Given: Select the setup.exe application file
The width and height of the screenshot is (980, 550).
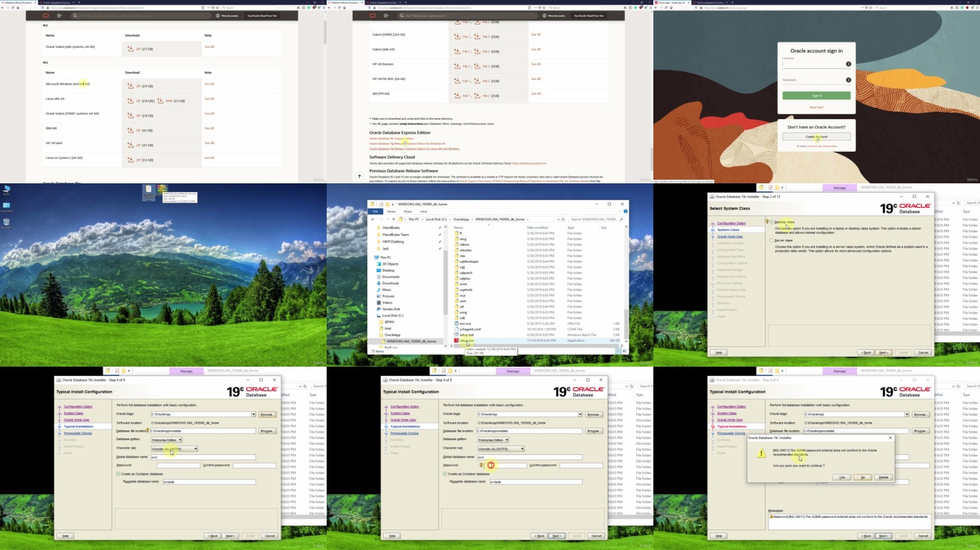Looking at the screenshot, I should tap(467, 341).
